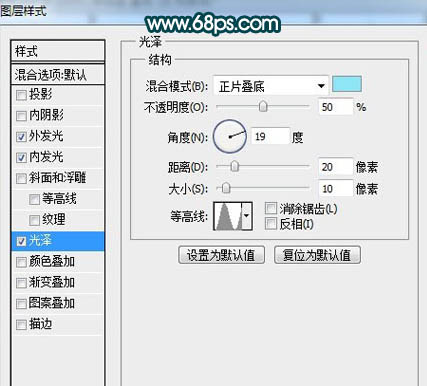This screenshot has width=427, height=386.
Task: Open the contour curve thumbnail
Action: tap(228, 216)
